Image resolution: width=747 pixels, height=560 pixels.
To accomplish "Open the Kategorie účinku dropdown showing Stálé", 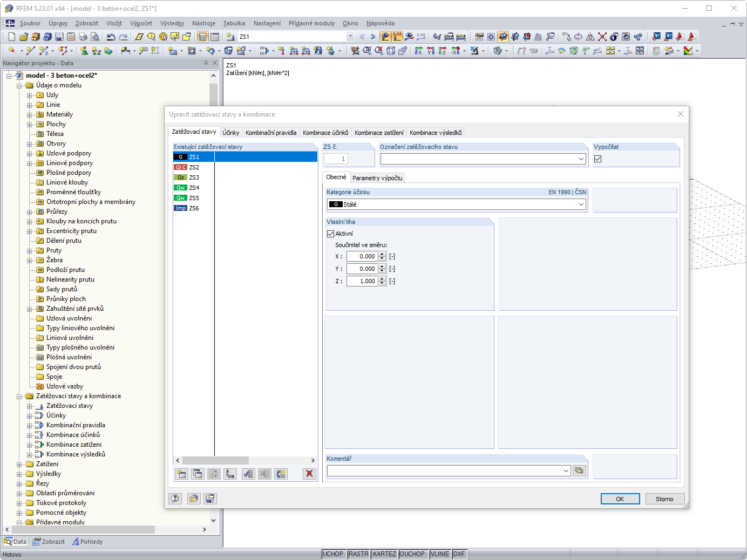I will click(x=581, y=204).
